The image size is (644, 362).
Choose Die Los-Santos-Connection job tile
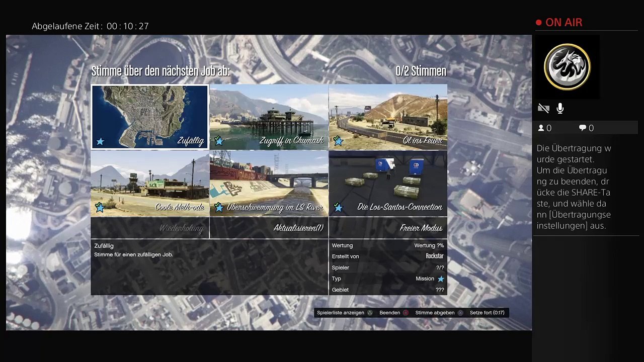pos(388,184)
